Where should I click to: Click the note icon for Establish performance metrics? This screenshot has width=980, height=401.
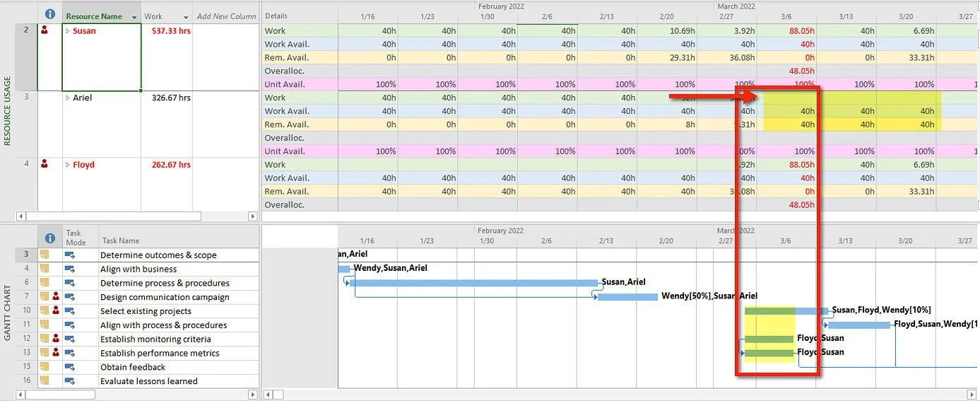(x=44, y=353)
